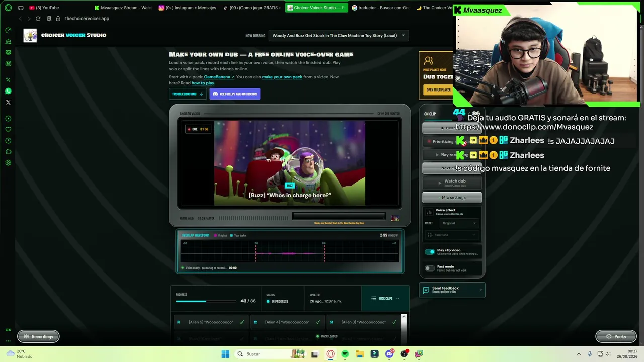Open X (Twitter) from the browser sidebar
Viewport: 644px width, 362px height.
(8, 102)
